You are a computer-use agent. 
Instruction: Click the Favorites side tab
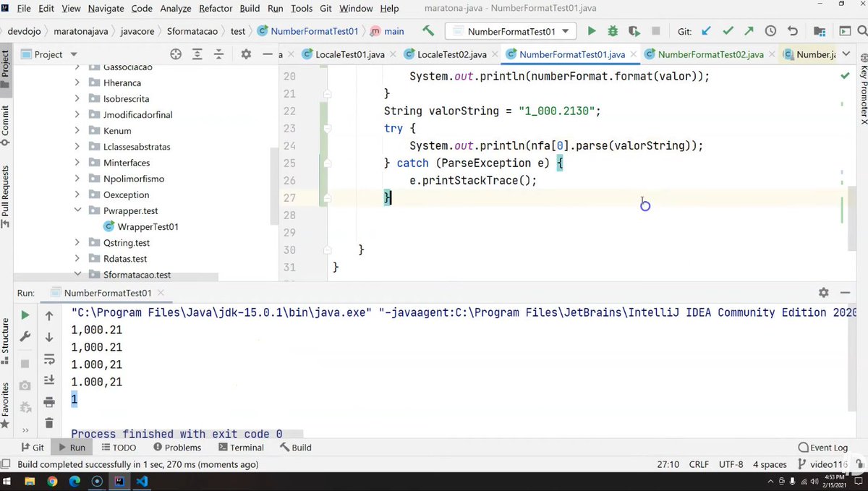6,406
